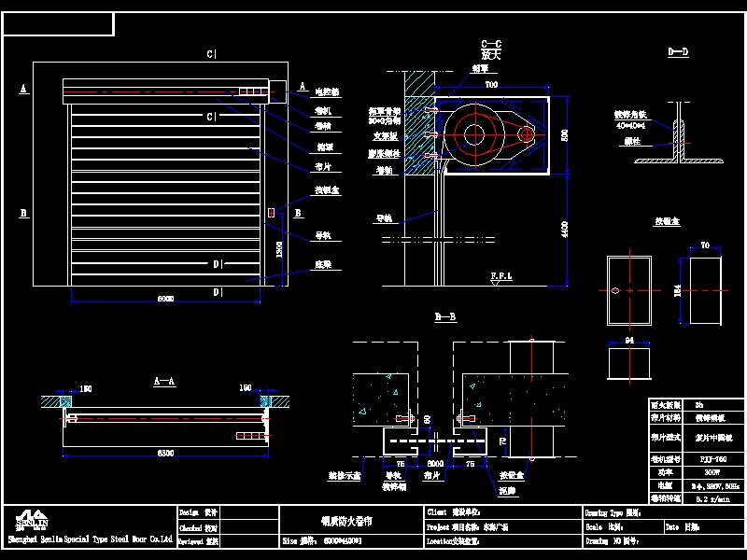The width and height of the screenshot is (747, 560).
Task: Select the FJJ-760 cell in the spec table
Action: 713,459
